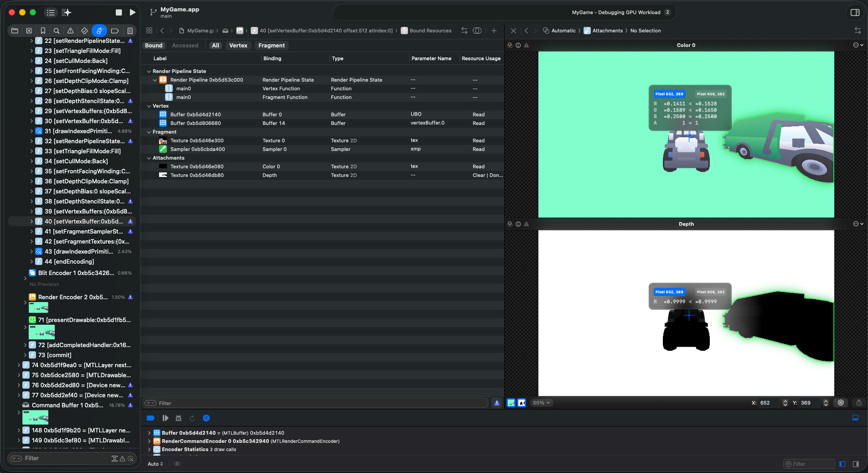This screenshot has height=473, width=868.
Task: Select the Bound resources filter button
Action: click(x=154, y=45)
